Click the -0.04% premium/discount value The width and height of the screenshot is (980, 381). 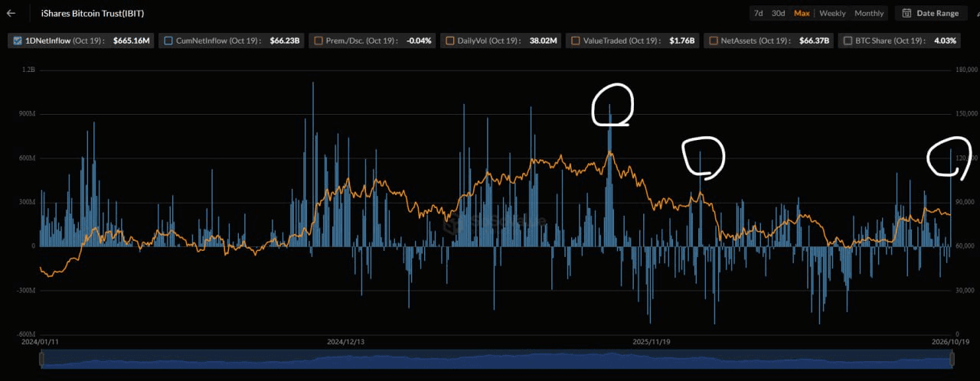[x=419, y=41]
